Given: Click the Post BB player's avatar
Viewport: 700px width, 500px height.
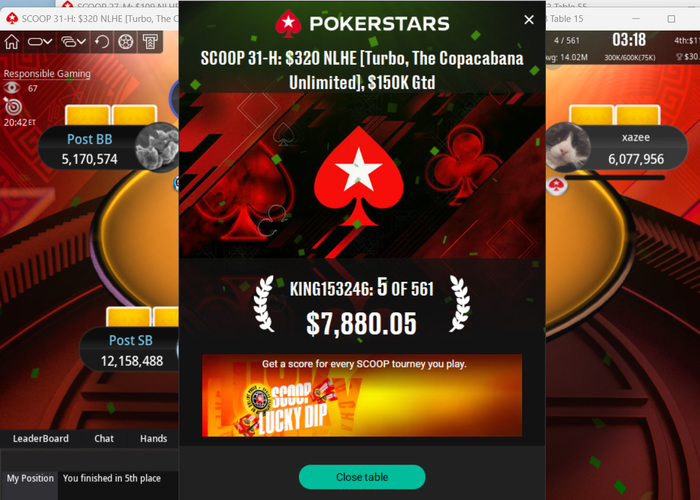Looking at the screenshot, I should pos(157,147).
